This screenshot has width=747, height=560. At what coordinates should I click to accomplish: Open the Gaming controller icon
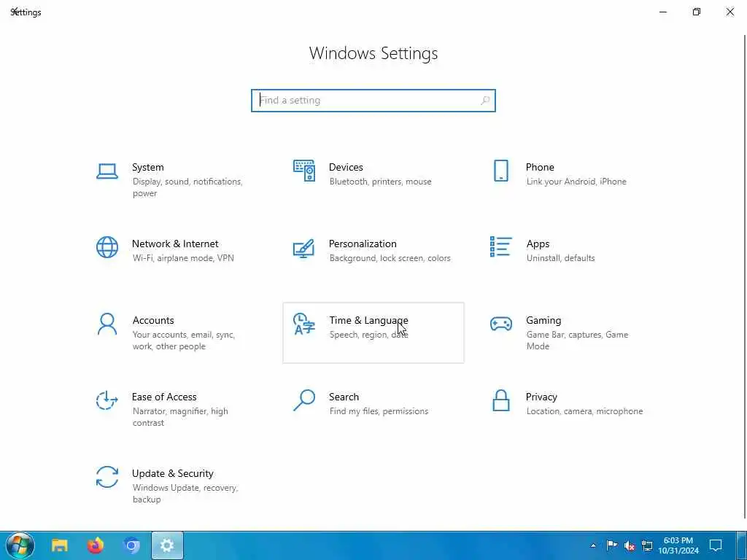[500, 324]
